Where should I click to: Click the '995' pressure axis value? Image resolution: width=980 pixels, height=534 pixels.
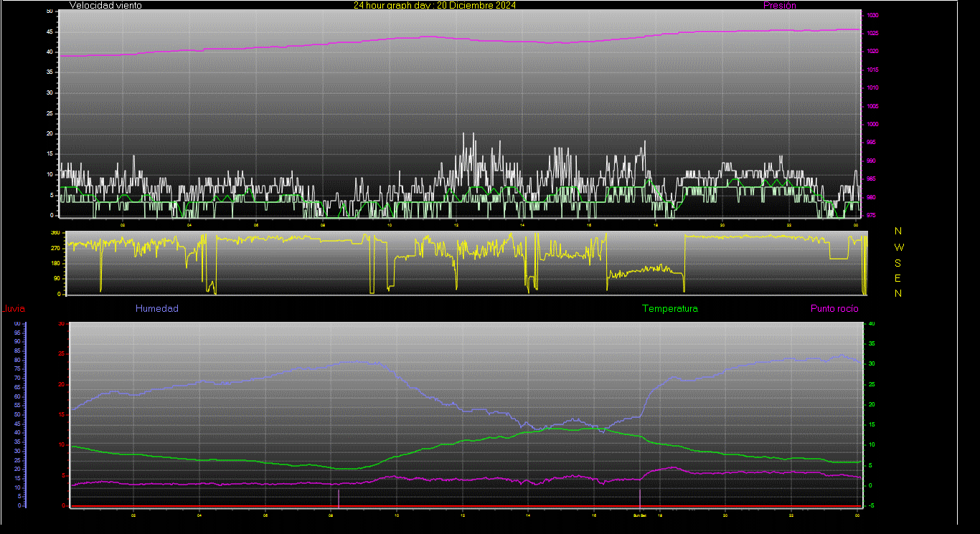click(x=872, y=143)
